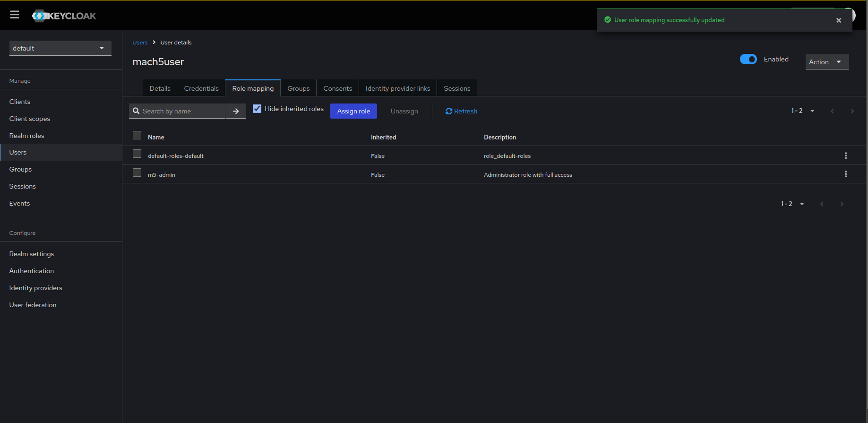868x423 pixels.
Task: Select the m5-admin role checkbox
Action: [x=137, y=173]
